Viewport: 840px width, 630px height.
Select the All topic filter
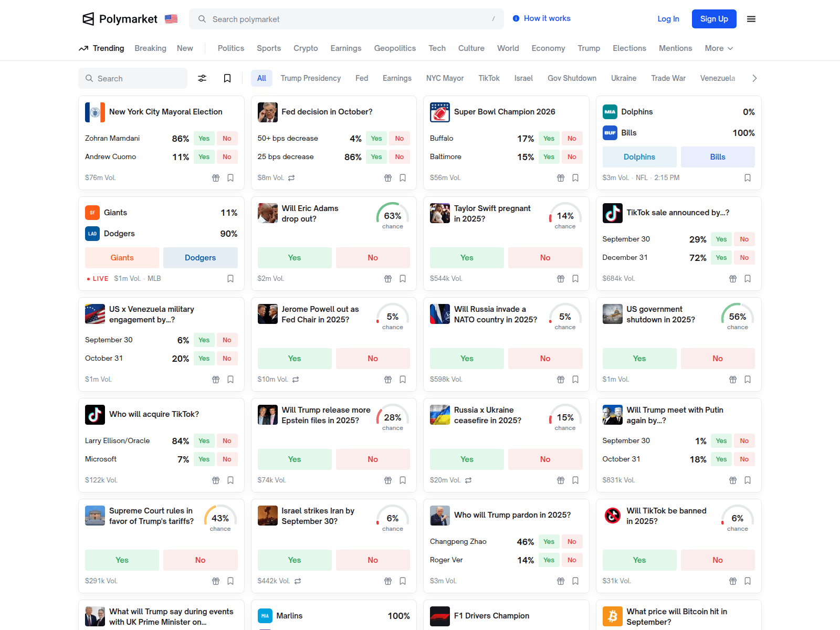[x=261, y=78]
